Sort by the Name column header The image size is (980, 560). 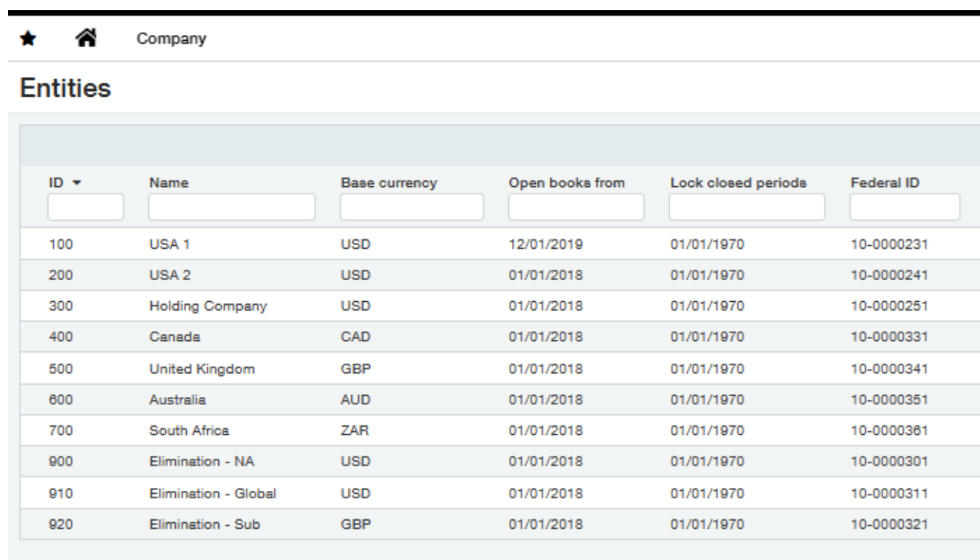click(169, 184)
